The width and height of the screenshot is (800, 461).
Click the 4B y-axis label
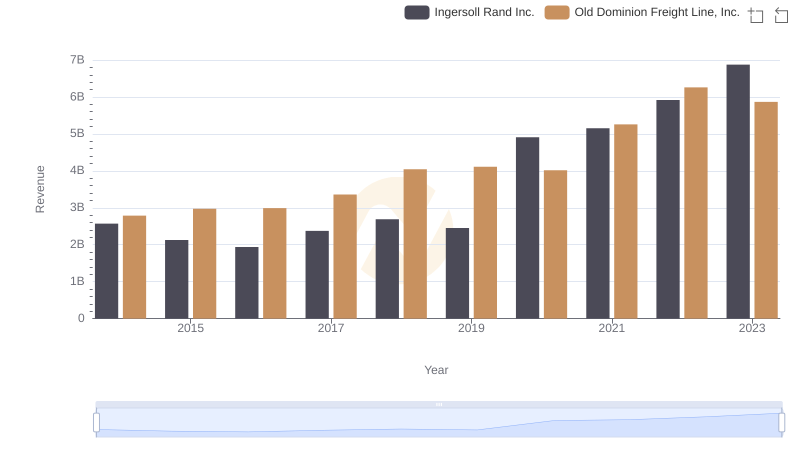pyautogui.click(x=77, y=170)
